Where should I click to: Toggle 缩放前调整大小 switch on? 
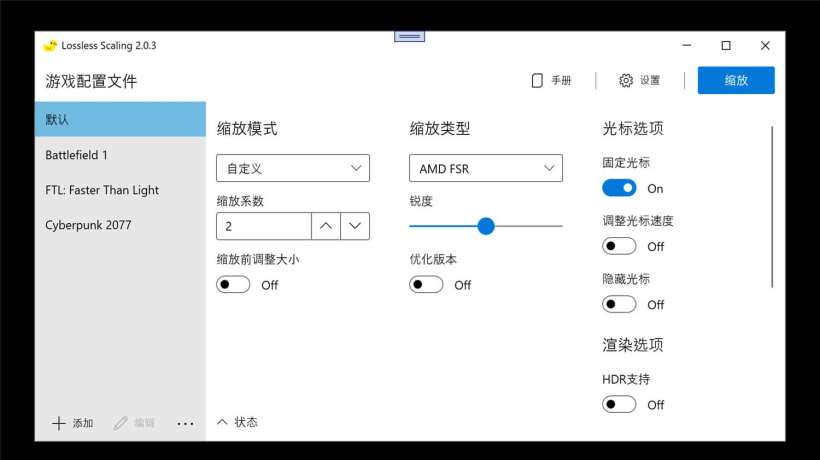233,285
